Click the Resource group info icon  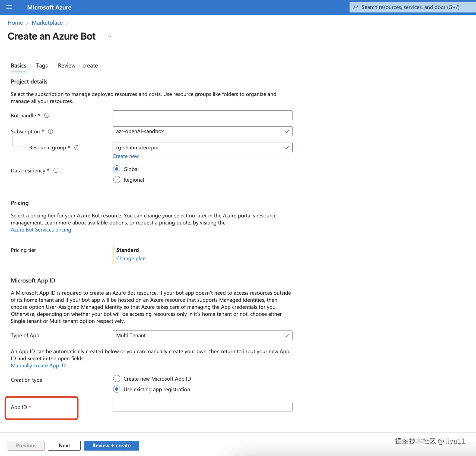pos(77,148)
